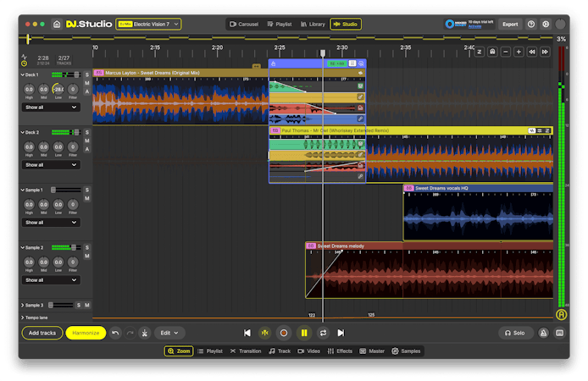Jump to next transition with forward arrows

(545, 52)
